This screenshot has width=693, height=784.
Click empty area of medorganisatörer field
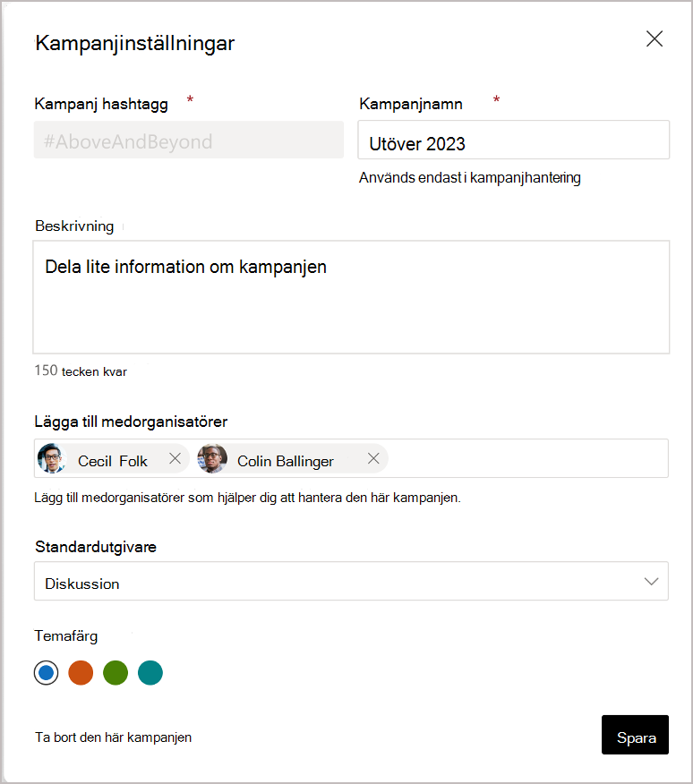tap(528, 458)
